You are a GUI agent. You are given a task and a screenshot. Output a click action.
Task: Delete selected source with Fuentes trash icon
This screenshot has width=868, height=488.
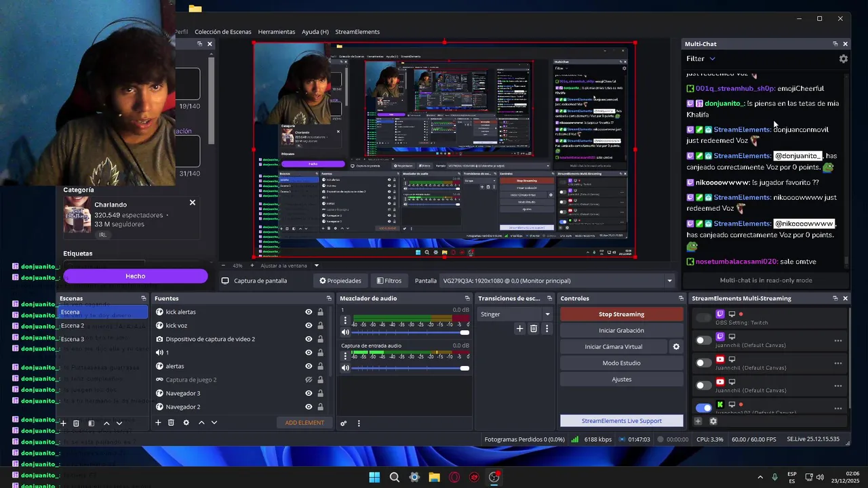coord(171,423)
